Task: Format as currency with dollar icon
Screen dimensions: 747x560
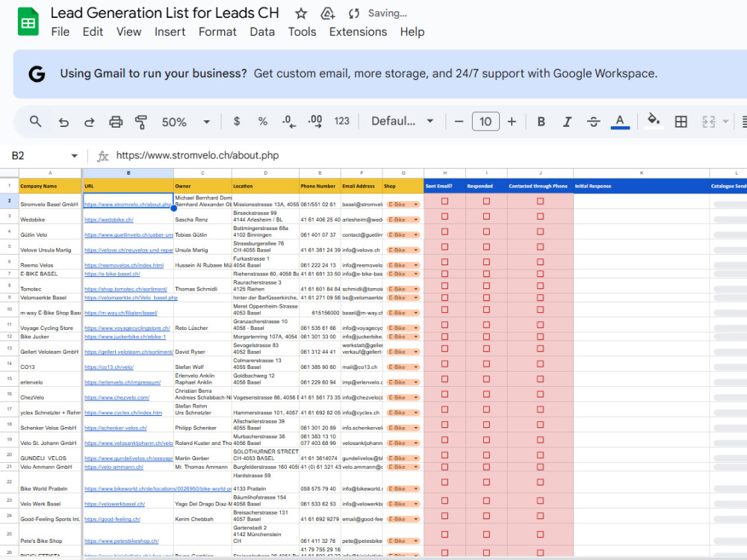Action: tap(237, 122)
